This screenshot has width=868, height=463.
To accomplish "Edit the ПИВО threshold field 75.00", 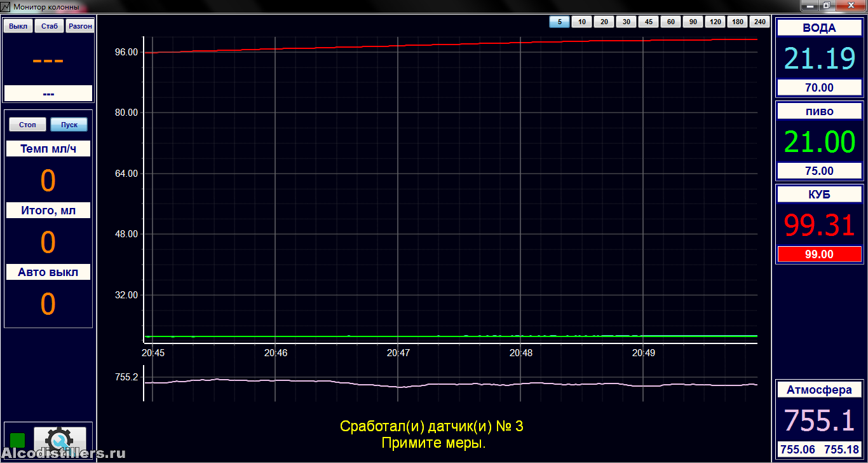I will click(819, 171).
